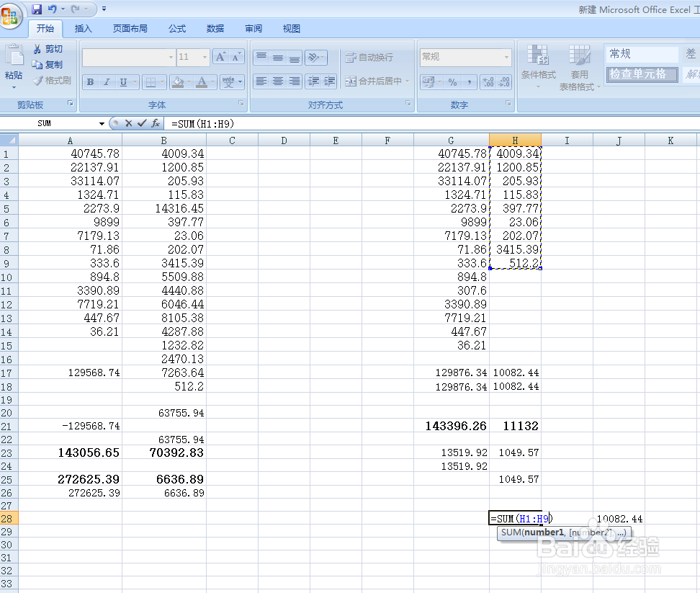Apply fill color with the paint bucket
Screen dimensions: 700x593
(x=178, y=82)
